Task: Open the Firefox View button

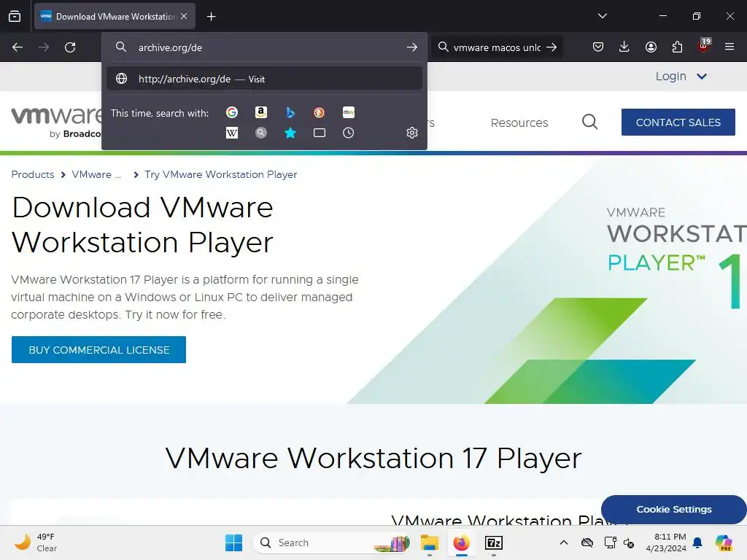Action: point(15,16)
